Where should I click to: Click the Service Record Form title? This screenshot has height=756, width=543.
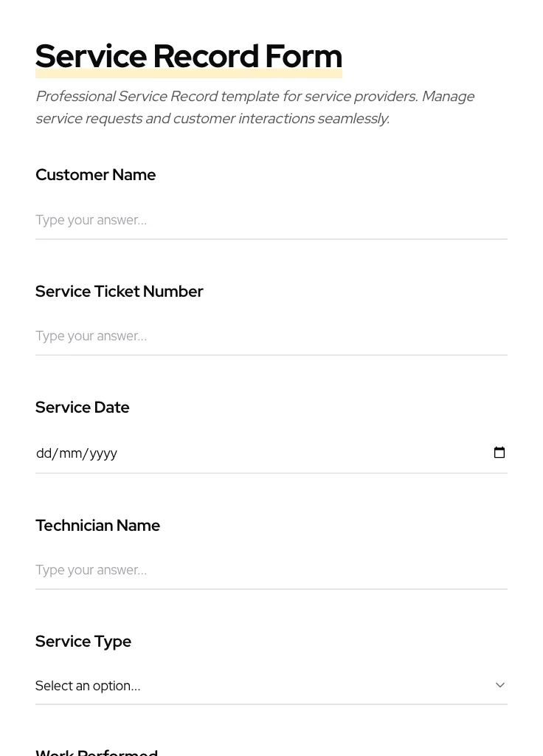tap(189, 55)
